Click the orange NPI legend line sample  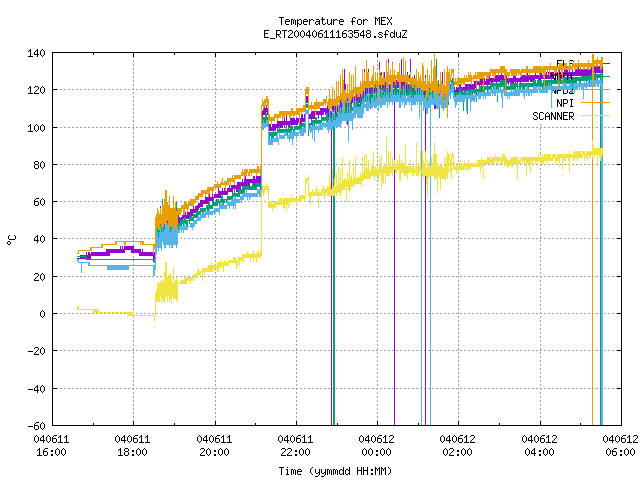pos(595,102)
